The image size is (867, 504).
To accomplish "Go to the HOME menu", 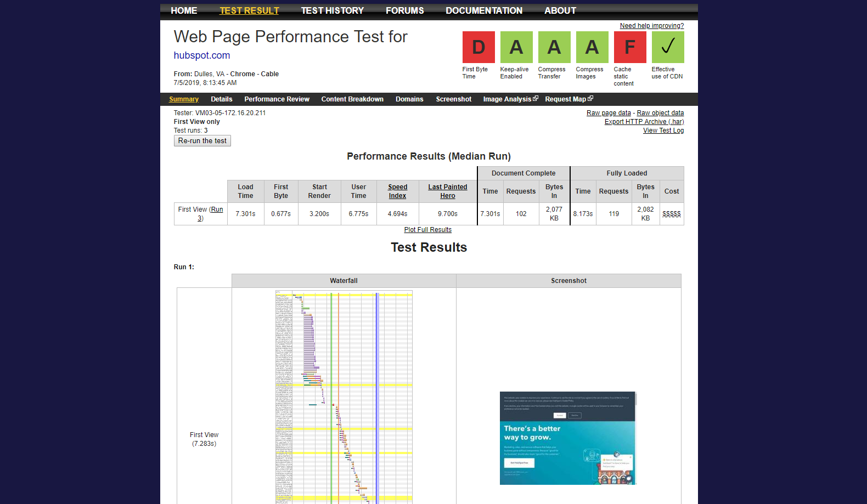I will [184, 10].
